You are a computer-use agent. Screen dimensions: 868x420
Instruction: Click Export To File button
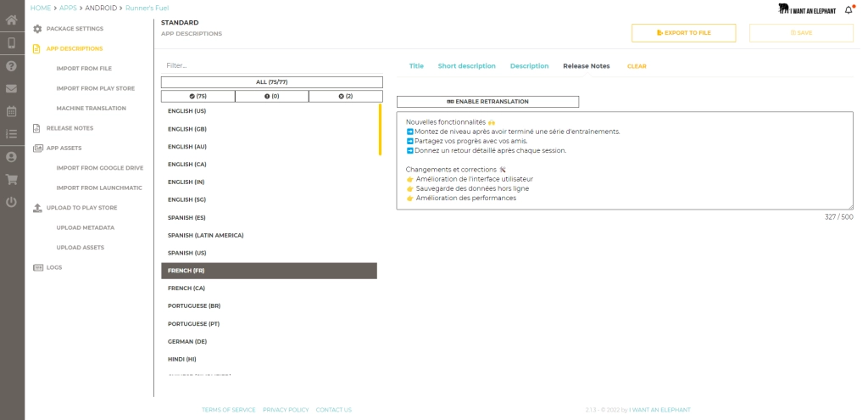(684, 33)
